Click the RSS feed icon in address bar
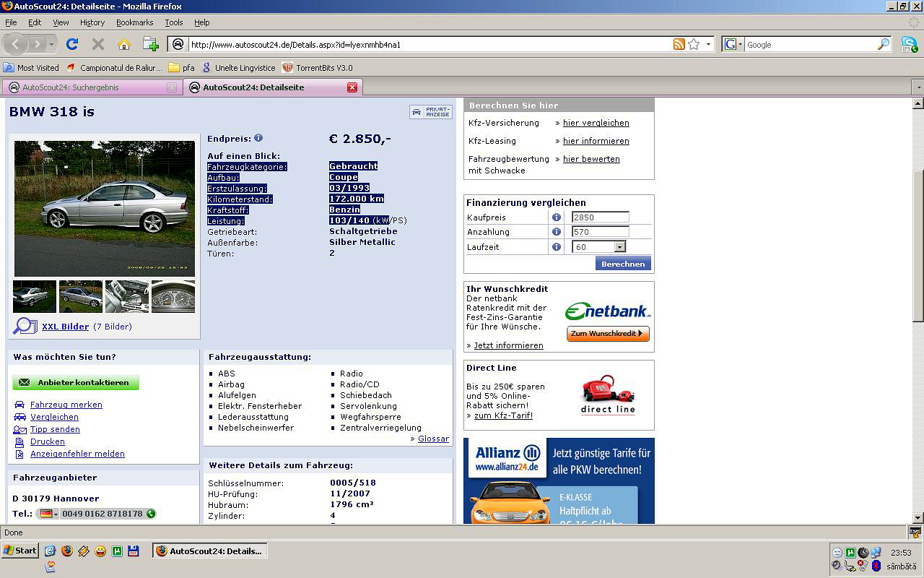The width and height of the screenshot is (924, 578). pyautogui.click(x=679, y=44)
